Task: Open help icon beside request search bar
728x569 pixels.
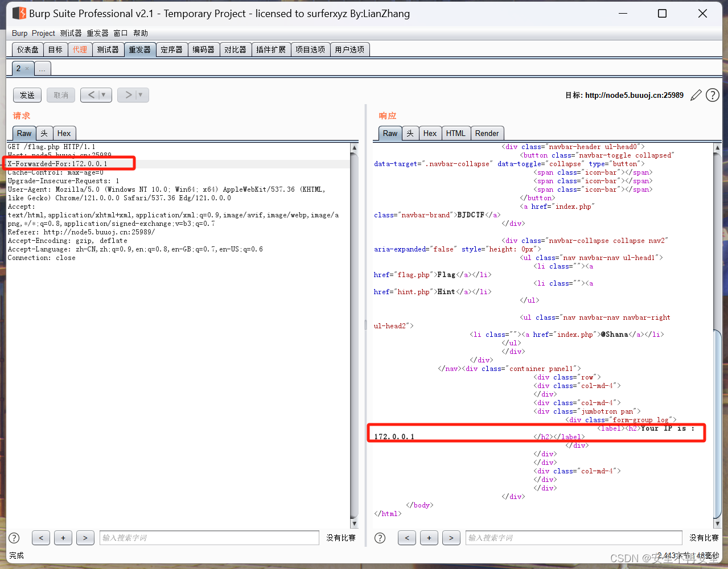Action: pyautogui.click(x=14, y=538)
